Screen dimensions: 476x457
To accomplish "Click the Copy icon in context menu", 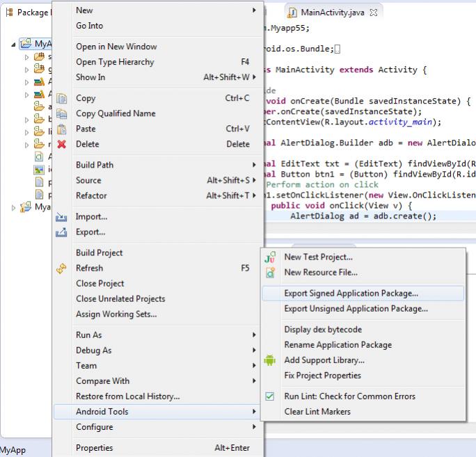I will coord(62,98).
